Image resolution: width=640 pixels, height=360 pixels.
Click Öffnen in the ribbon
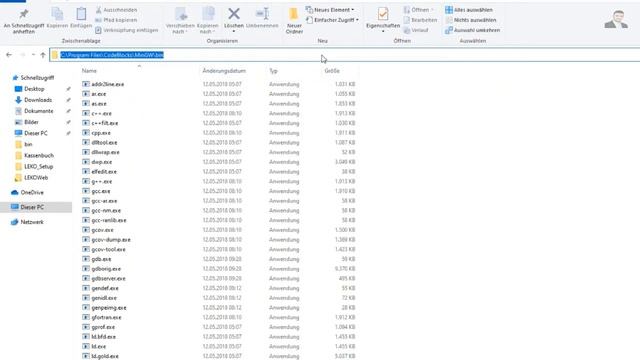click(418, 10)
